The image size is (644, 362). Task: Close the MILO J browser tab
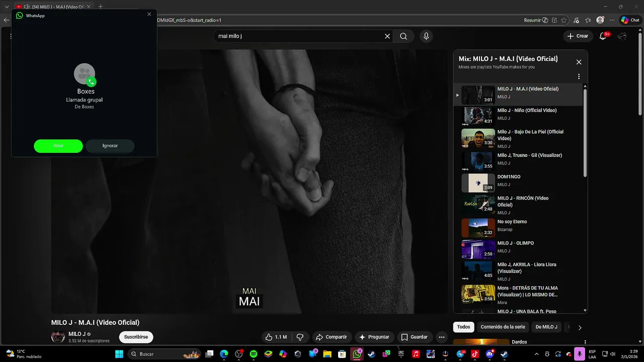click(x=89, y=7)
